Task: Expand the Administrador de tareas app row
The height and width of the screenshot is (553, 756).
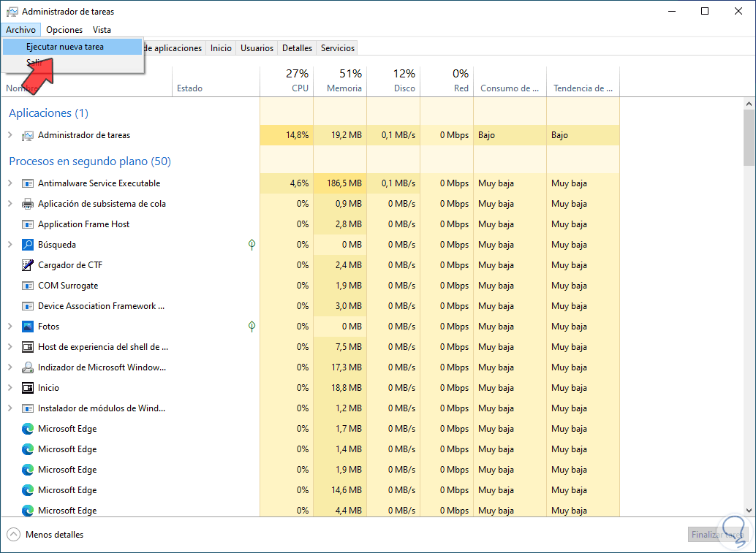Action: [10, 135]
